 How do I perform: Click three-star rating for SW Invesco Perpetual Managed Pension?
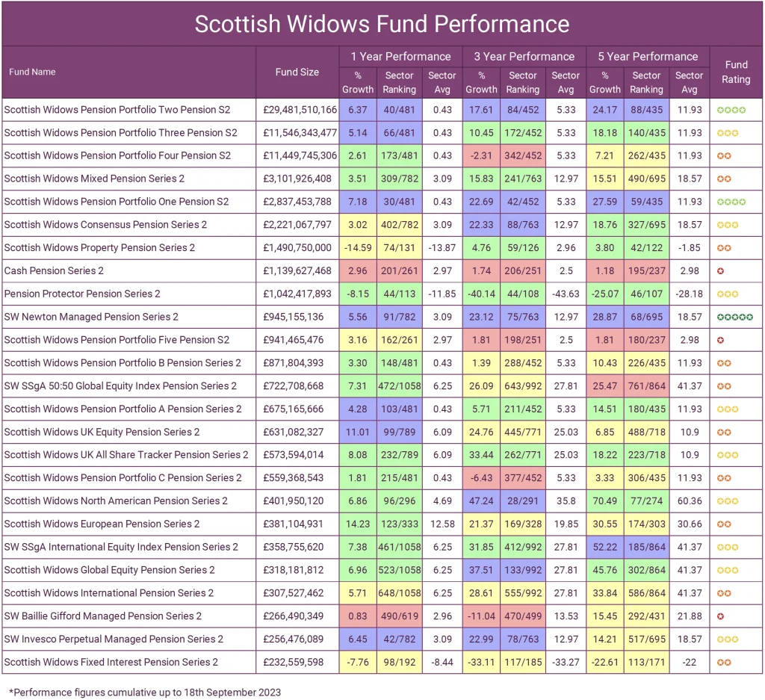tap(736, 639)
